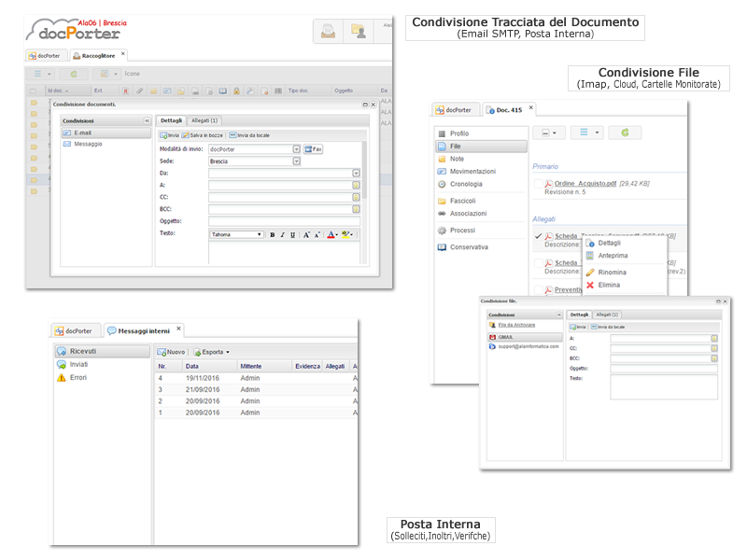Increase font size in the Testo editor
The image size is (747, 560).
[x=306, y=235]
